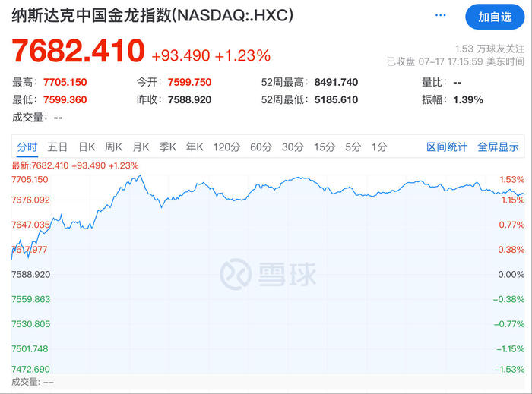
Task: Click the 7530.805 axis label
Action: click(30, 324)
